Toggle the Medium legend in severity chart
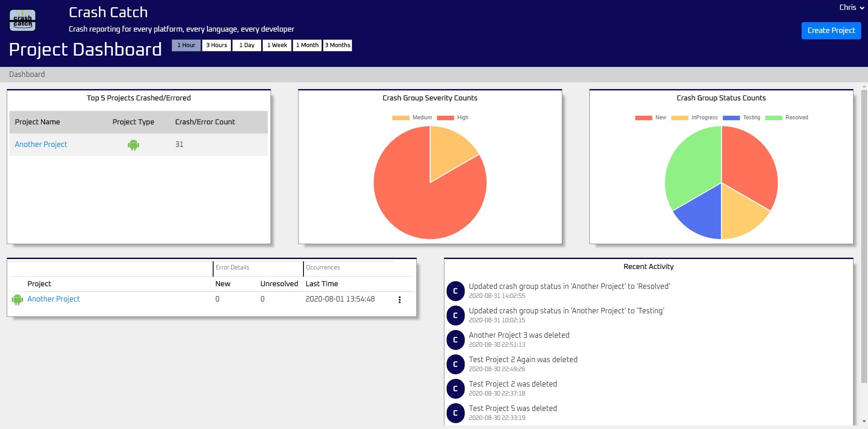 click(x=412, y=118)
